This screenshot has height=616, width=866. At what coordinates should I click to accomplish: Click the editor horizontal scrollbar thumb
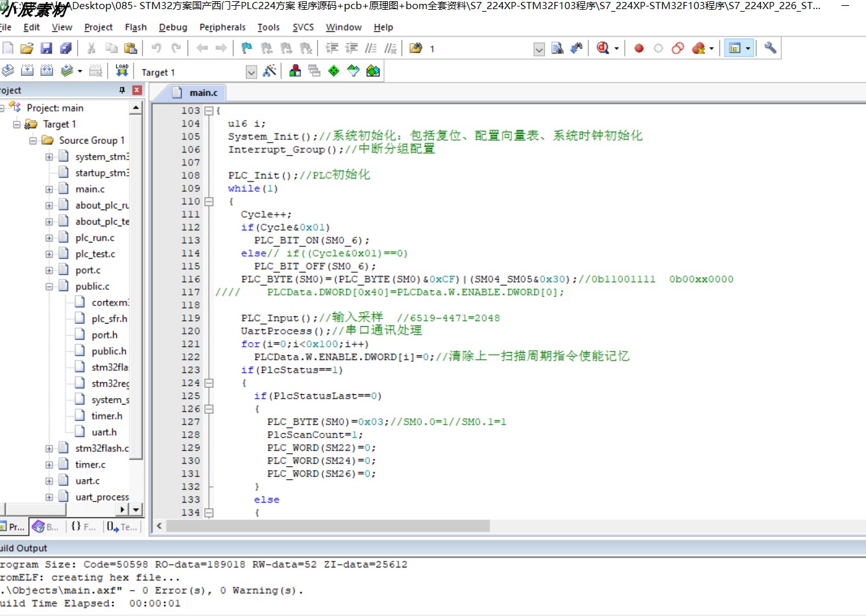click(328, 526)
